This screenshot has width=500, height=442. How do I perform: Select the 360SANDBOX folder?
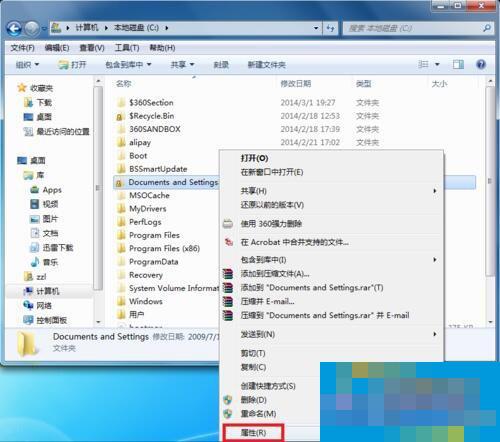point(155,129)
